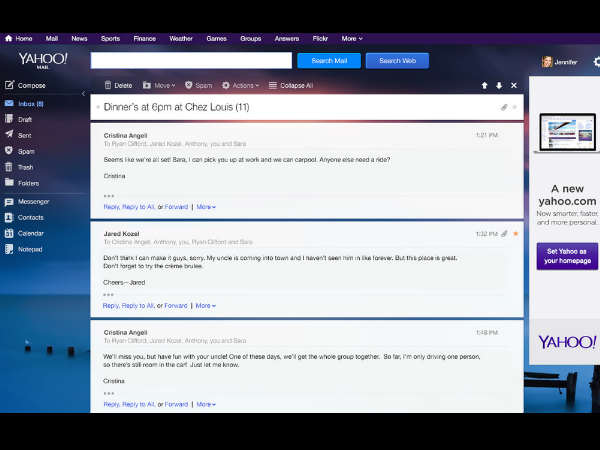Open More dropdown under Jared Kozel's message
600x450 pixels.
pyautogui.click(x=205, y=305)
